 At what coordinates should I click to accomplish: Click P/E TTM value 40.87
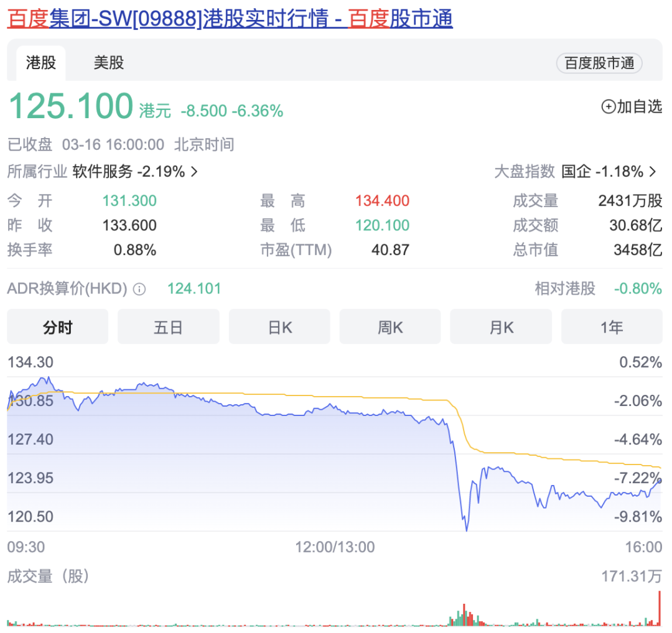[390, 250]
